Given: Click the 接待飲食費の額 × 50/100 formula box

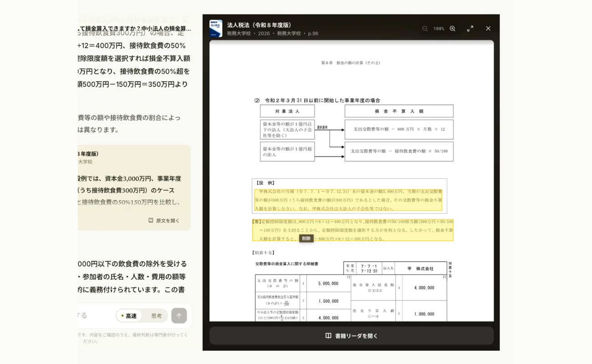Looking at the screenshot, I should 399,151.
